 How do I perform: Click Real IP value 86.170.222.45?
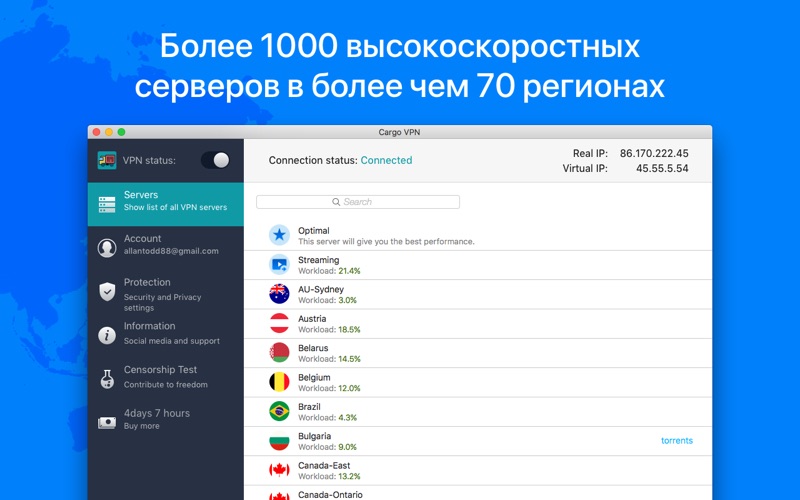pos(654,154)
